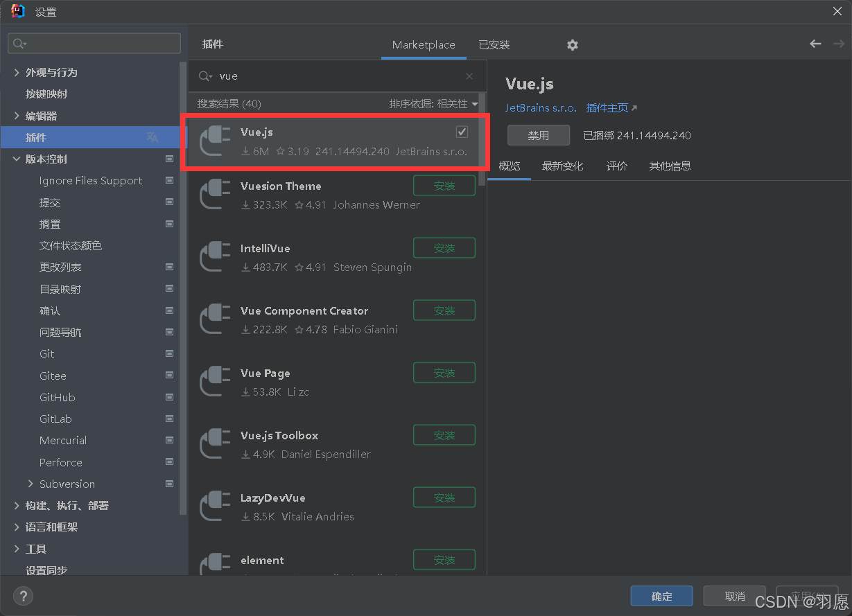
Task: Install the Vue Page plugin
Action: pyautogui.click(x=444, y=373)
